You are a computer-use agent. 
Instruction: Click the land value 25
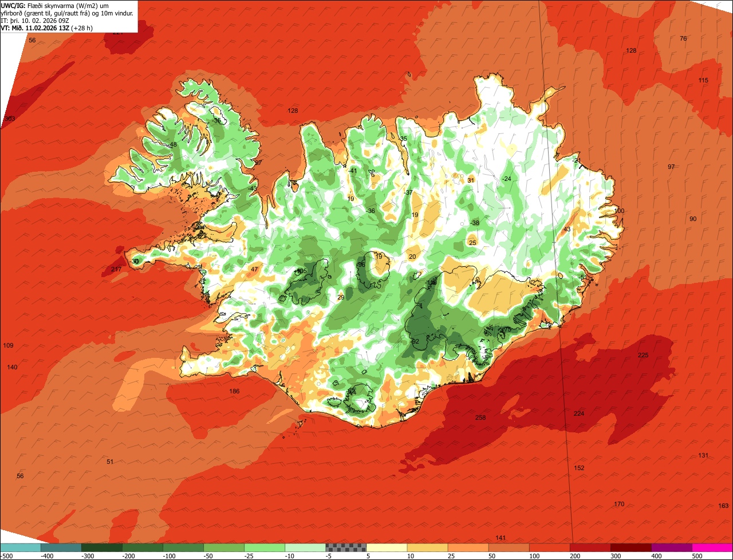(472, 243)
